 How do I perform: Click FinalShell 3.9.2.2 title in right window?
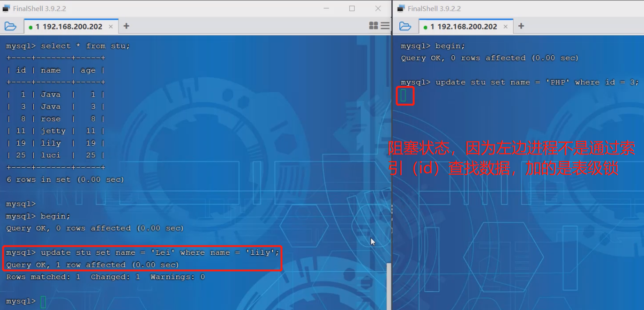434,8
